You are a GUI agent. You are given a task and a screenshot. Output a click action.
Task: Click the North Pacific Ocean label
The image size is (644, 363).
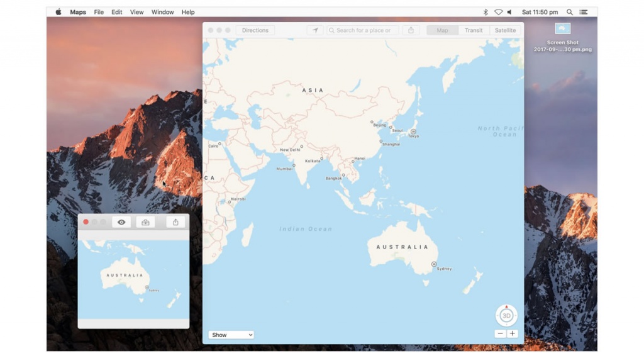500,131
